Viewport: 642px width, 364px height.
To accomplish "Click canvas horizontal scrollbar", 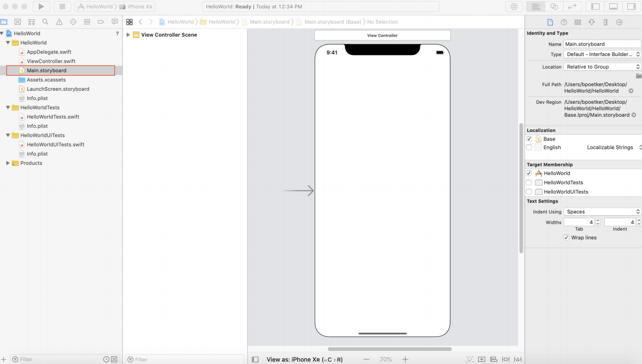I will 390,349.
